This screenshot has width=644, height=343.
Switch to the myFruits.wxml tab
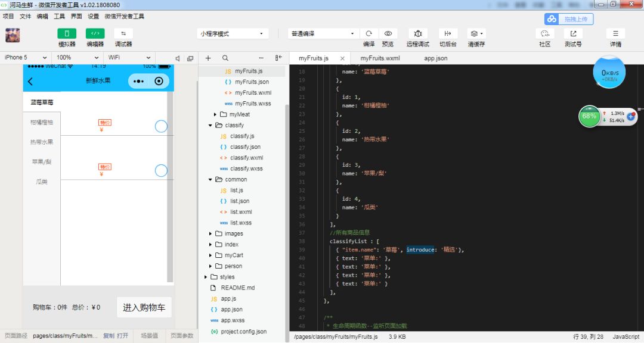tap(380, 58)
